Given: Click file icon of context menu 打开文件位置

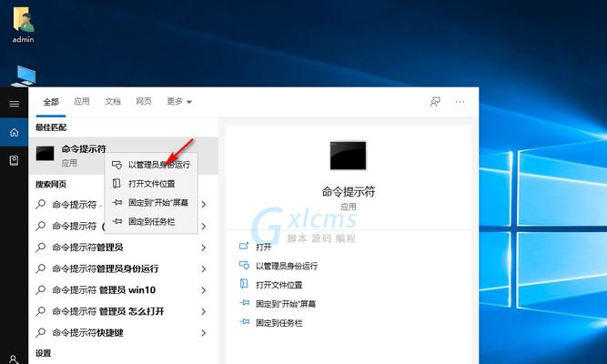Looking at the screenshot, I should (116, 183).
